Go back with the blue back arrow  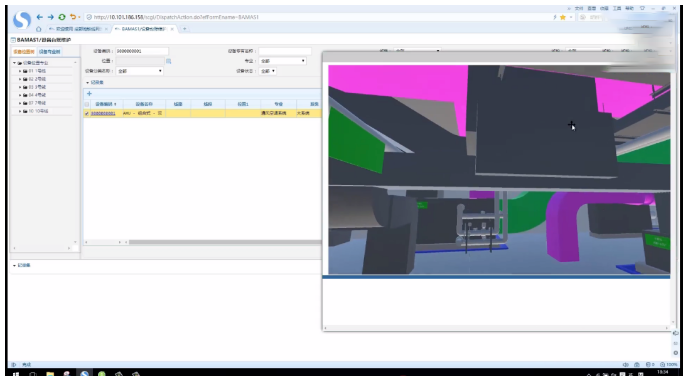pyautogui.click(x=40, y=17)
